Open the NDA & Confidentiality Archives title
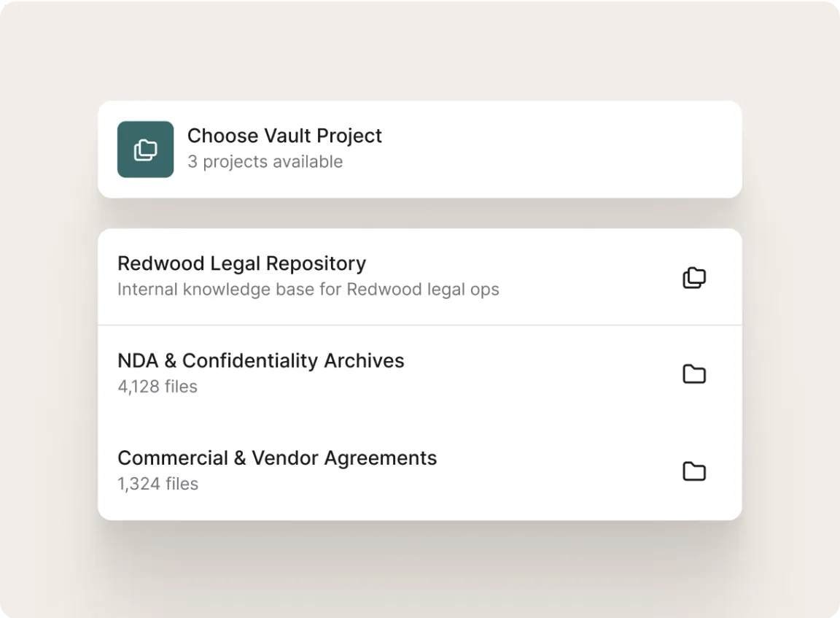 coord(260,360)
